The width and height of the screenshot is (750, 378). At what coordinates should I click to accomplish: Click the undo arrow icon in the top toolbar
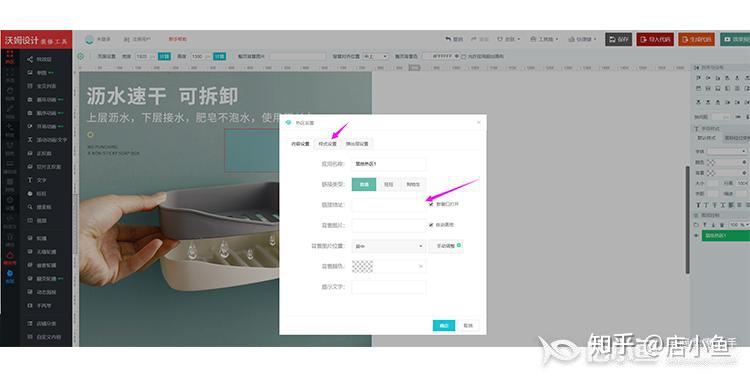(448, 39)
